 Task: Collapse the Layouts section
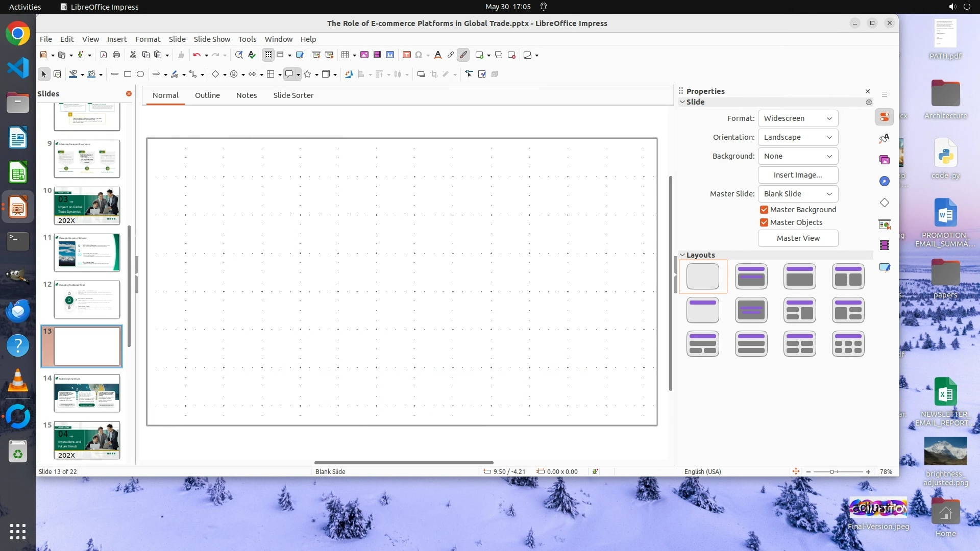[682, 255]
